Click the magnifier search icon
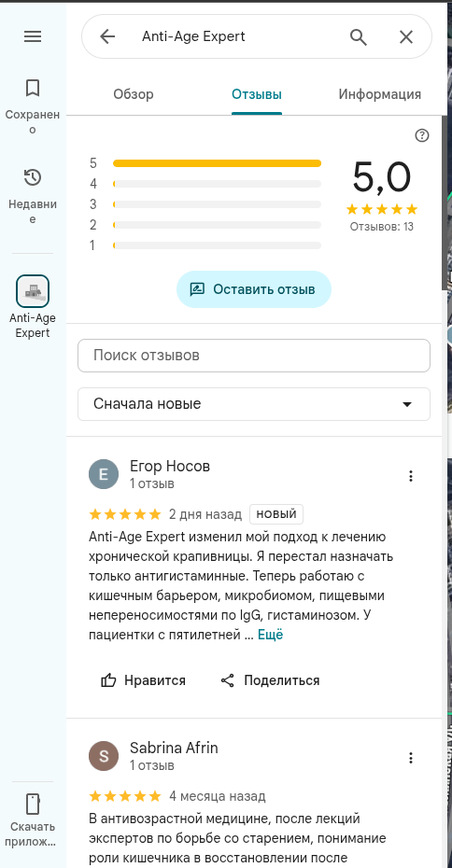This screenshot has height=868, width=452. pyautogui.click(x=359, y=36)
